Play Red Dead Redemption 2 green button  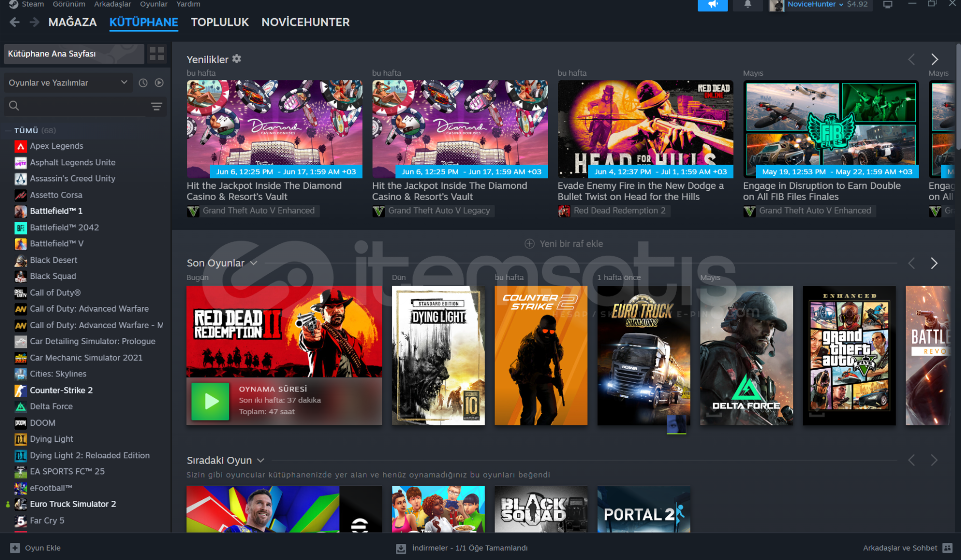coord(210,401)
